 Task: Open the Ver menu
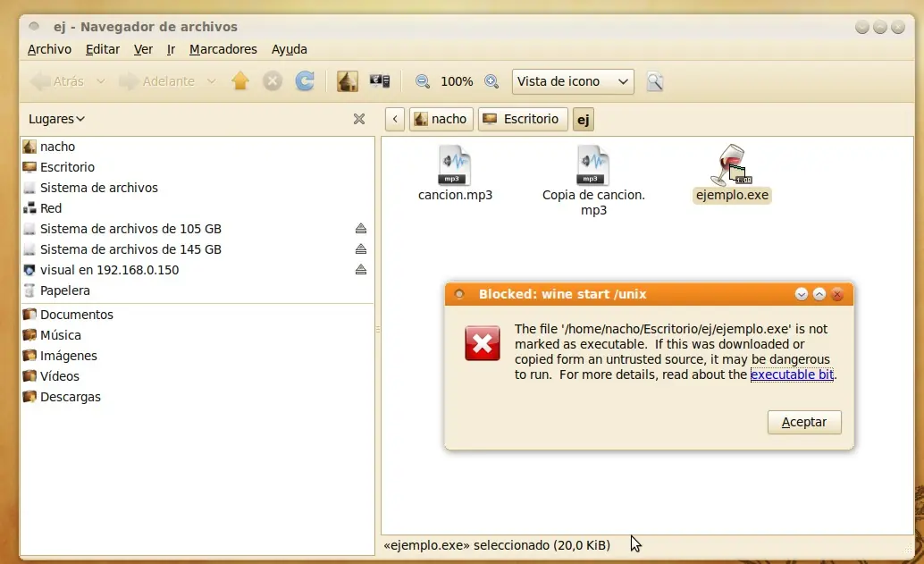click(x=143, y=49)
